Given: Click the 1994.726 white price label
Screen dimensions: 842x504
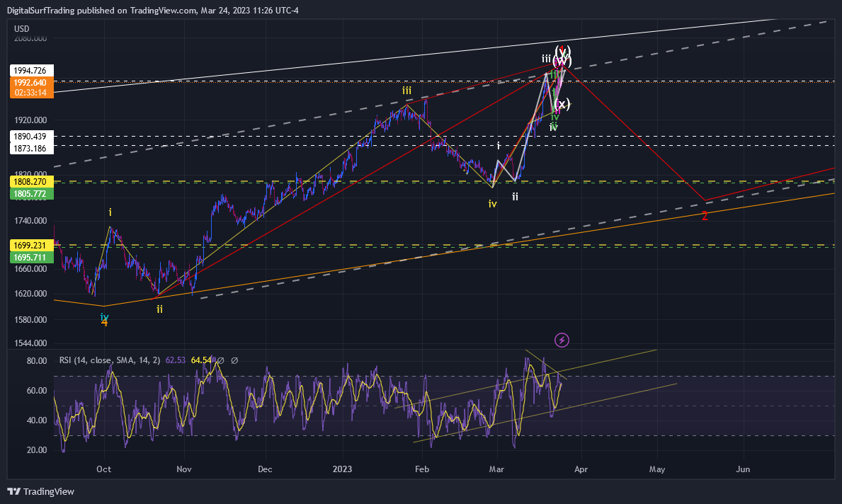Looking at the screenshot, I should (31, 70).
